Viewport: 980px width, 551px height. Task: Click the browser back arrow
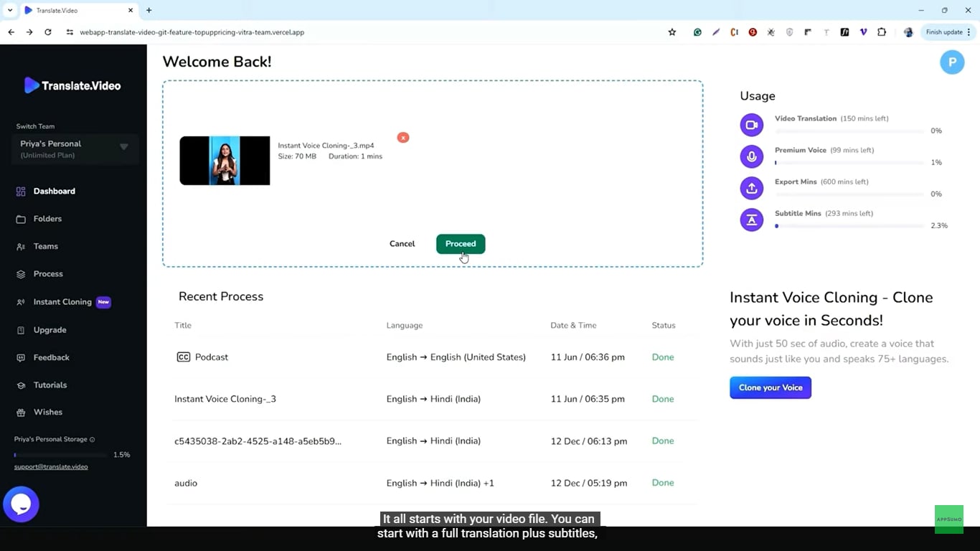pos(11,32)
